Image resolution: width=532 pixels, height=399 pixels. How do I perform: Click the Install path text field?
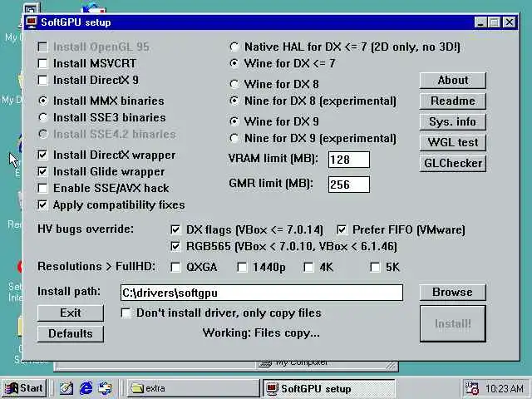pyautogui.click(x=262, y=293)
